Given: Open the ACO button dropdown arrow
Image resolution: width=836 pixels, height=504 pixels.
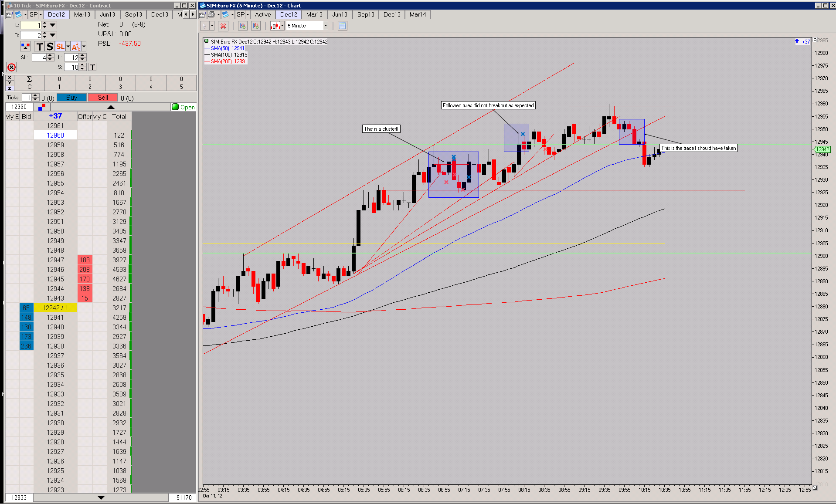Looking at the screenshot, I should tap(84, 46).
